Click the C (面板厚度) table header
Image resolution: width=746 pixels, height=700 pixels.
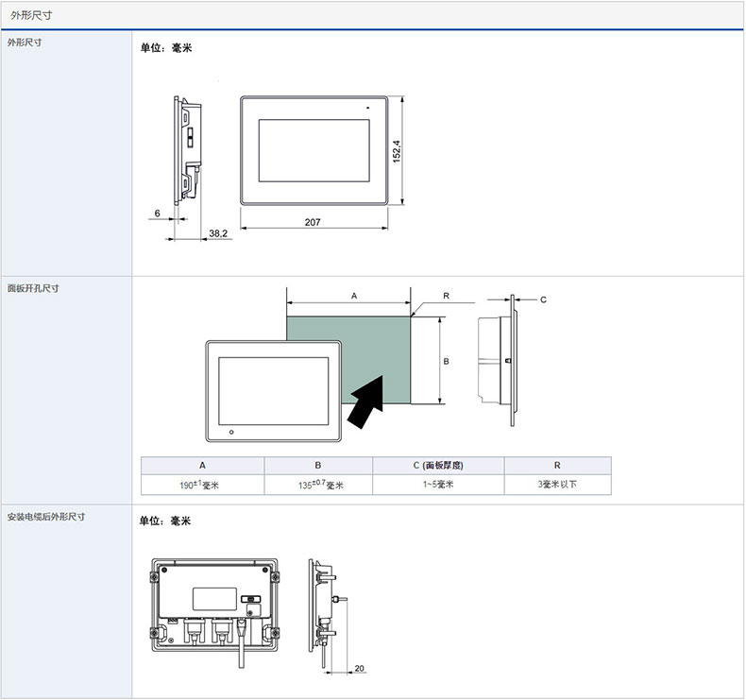(438, 466)
